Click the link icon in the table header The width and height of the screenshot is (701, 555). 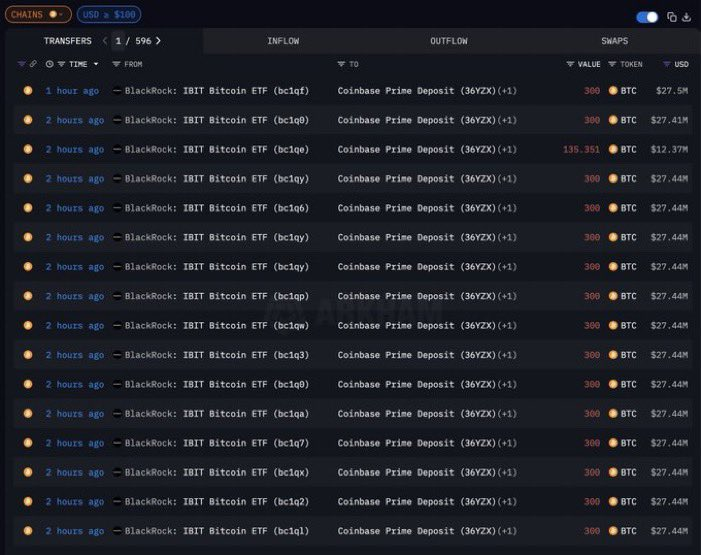point(33,64)
